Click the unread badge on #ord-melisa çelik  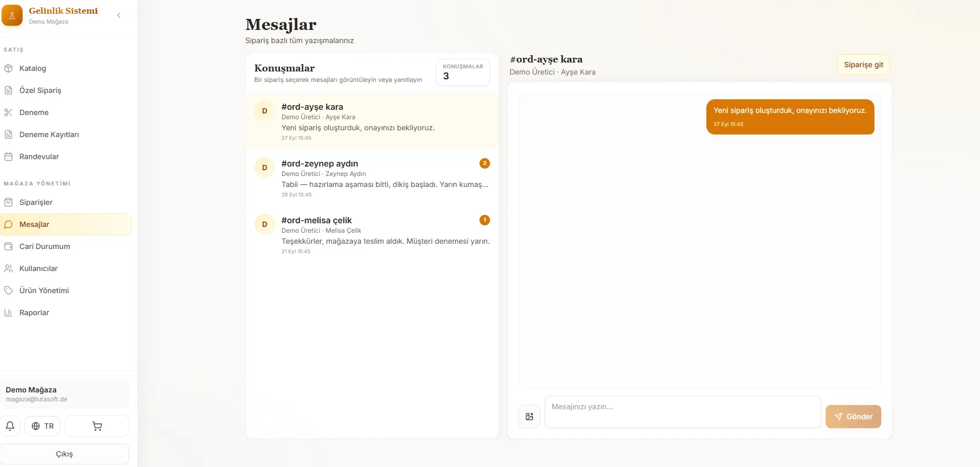click(x=485, y=220)
